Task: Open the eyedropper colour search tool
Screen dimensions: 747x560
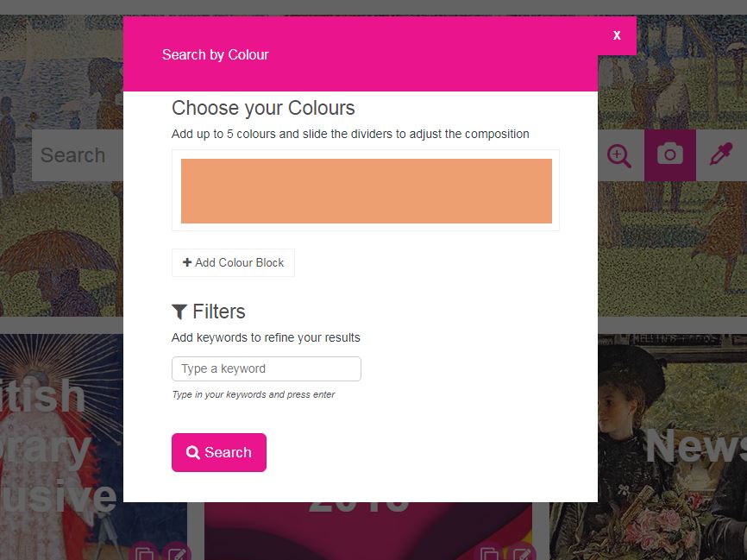Action: (721, 155)
